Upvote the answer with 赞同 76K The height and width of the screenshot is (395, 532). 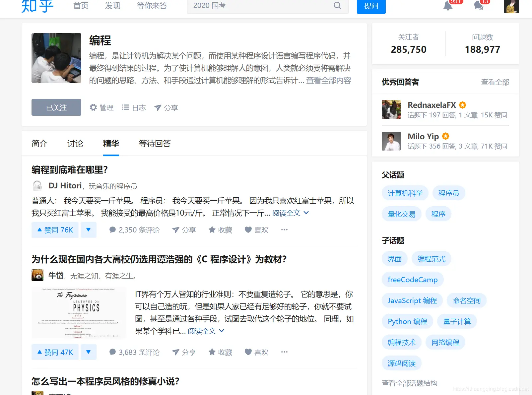(x=55, y=230)
